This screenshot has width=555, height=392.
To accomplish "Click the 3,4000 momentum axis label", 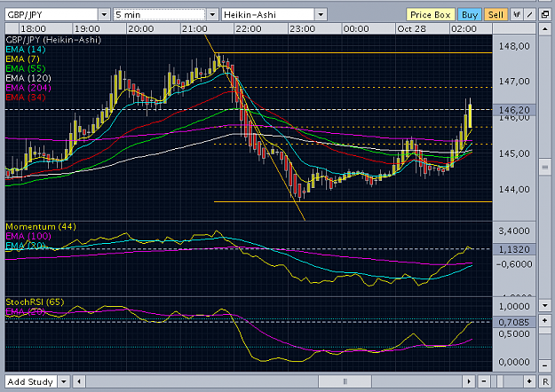I will 514,231.
